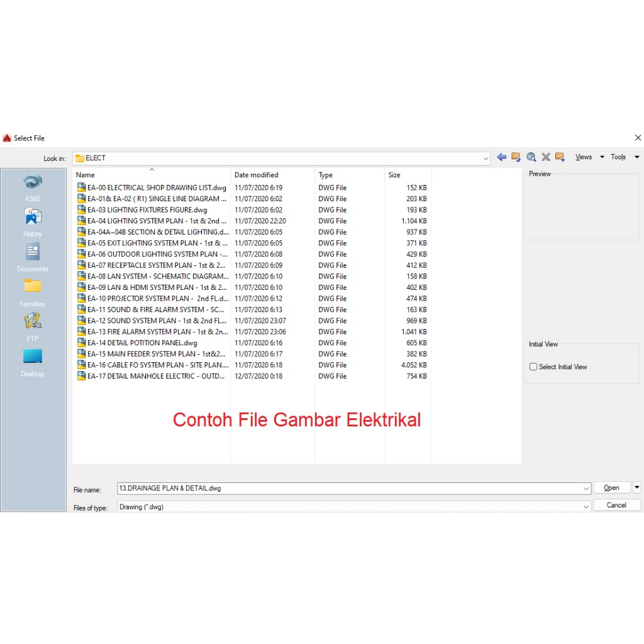Expand the Files of type dropdown
The height and width of the screenshot is (644, 644).
click(586, 506)
